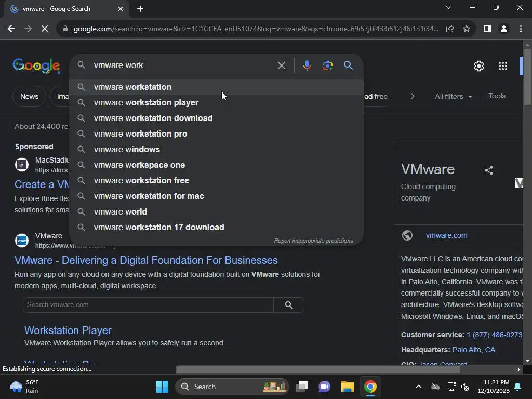
Task: Open Task View on the taskbar
Action: pos(302,387)
